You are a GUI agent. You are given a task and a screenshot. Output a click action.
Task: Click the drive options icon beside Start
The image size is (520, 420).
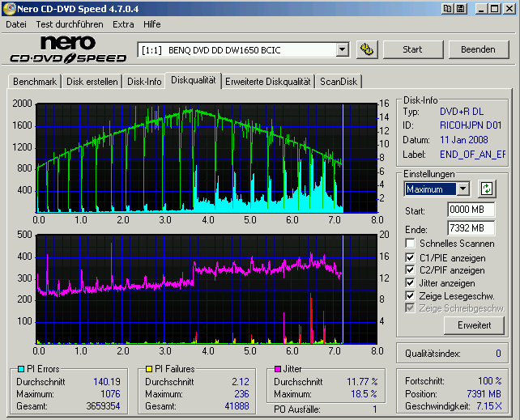tap(367, 49)
